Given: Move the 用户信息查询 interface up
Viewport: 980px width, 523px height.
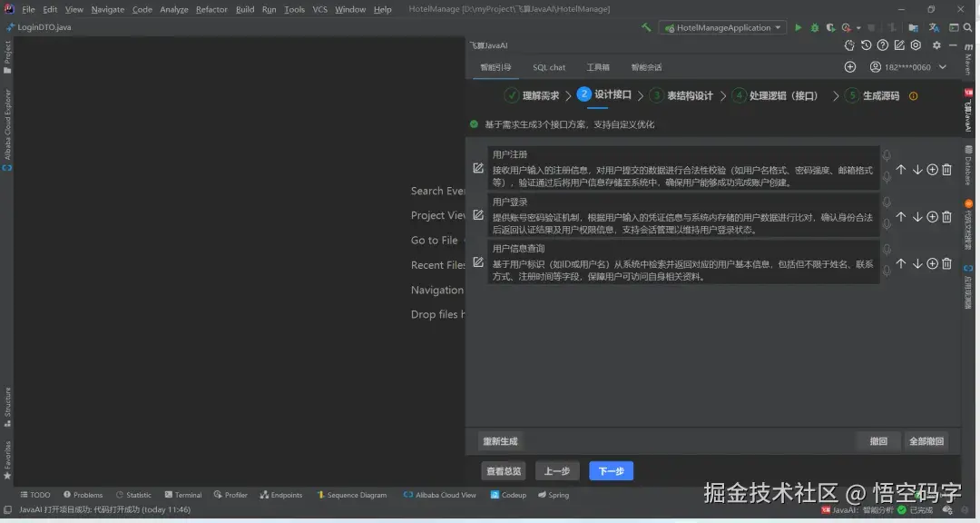Looking at the screenshot, I should [901, 264].
